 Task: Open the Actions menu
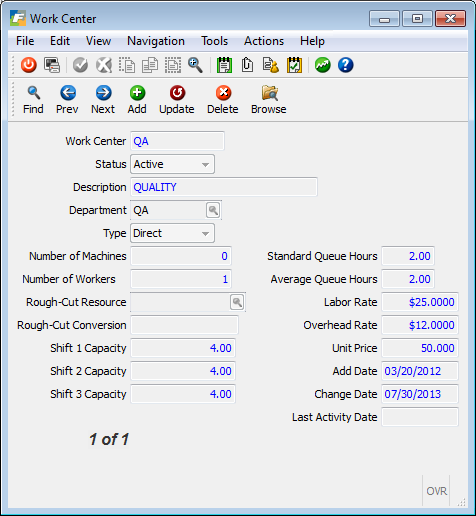click(264, 41)
